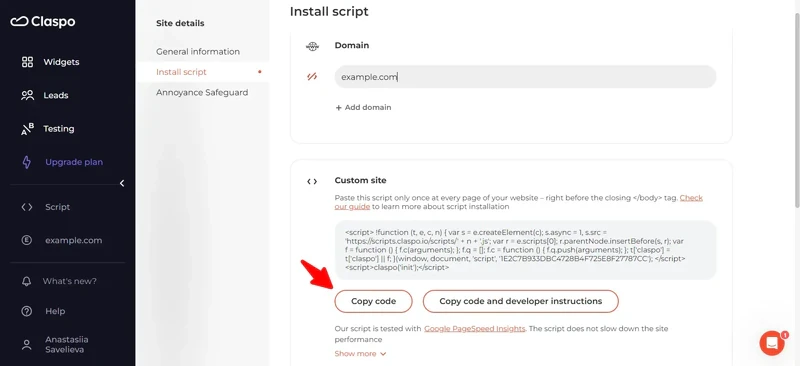Viewport: 800px width, 366px height.
Task: Open Script in the sidebar
Action: [58, 207]
